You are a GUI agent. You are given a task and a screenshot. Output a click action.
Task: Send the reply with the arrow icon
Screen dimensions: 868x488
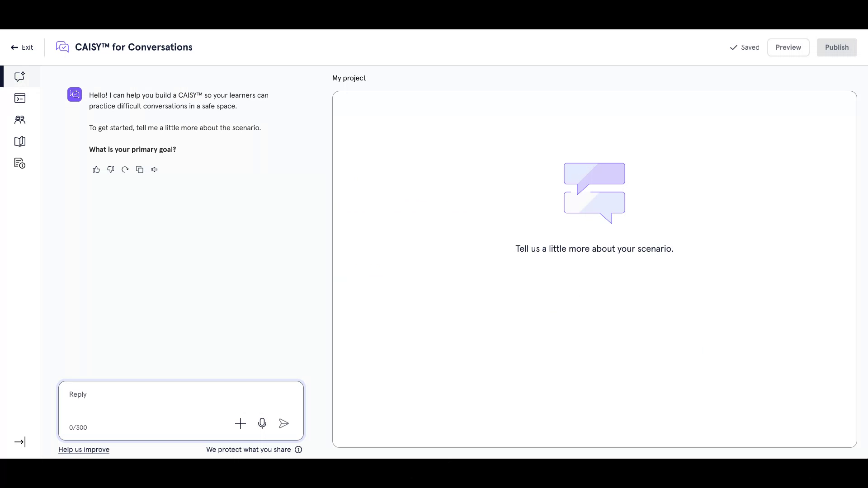[x=283, y=423]
